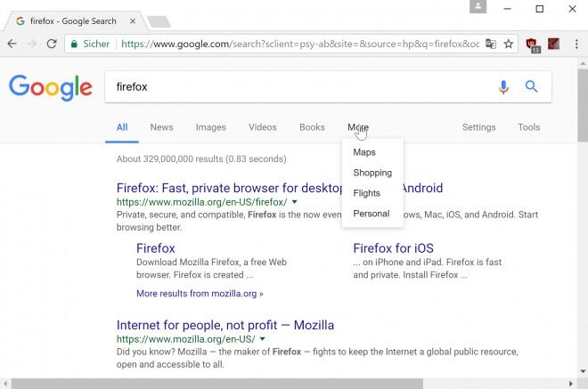This screenshot has width=588, height=389.
Task: Click the translate page icon in address bar
Action: point(490,43)
